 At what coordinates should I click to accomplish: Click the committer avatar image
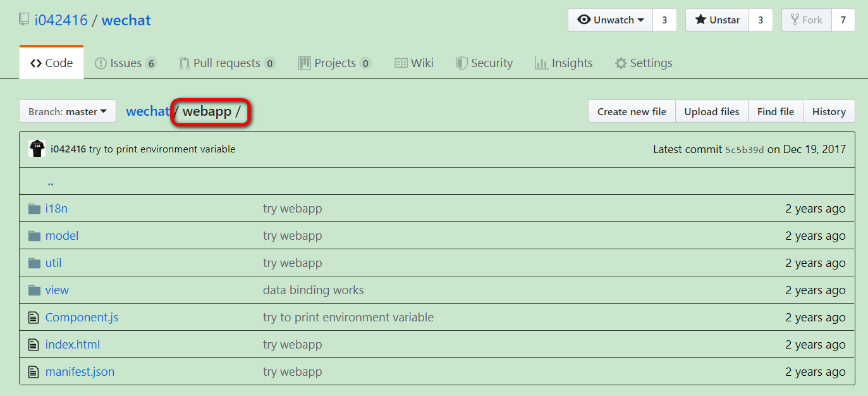(x=37, y=149)
